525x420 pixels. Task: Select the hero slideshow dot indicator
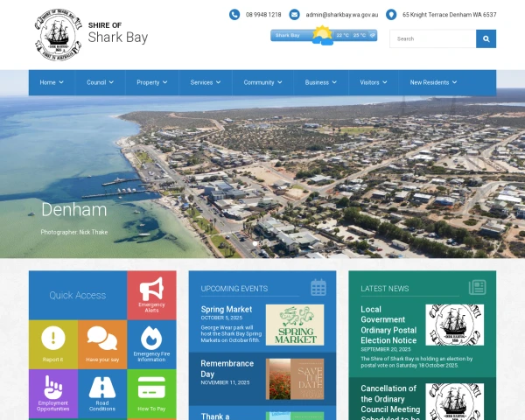point(255,243)
